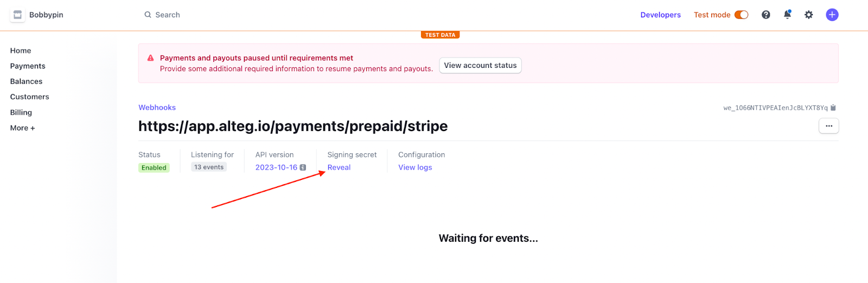Click the search magnifier icon
Screen dimensions: 868x283
(148, 15)
